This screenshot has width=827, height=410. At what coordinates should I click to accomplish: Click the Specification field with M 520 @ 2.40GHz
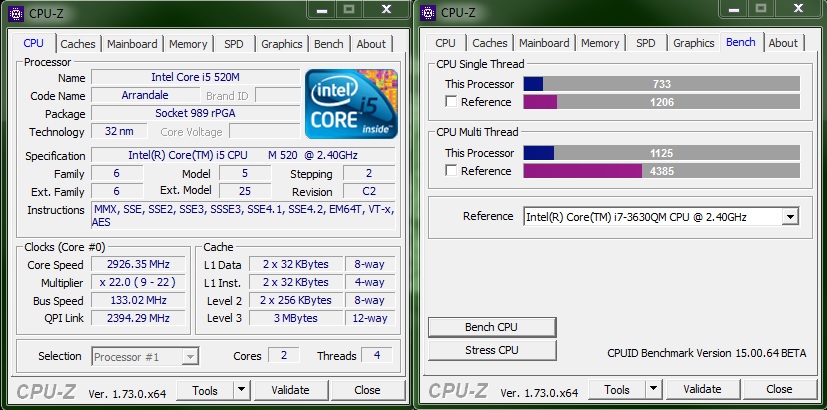(243, 155)
